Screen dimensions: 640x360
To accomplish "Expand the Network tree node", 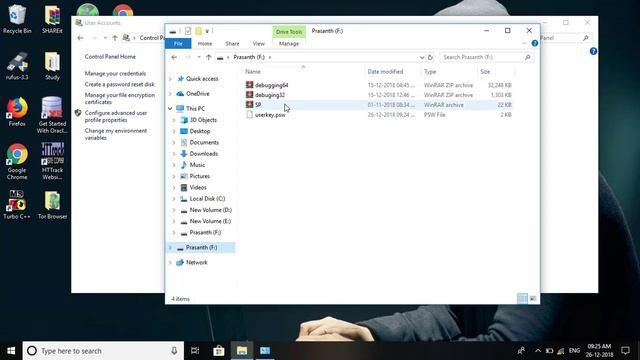I will coord(170,262).
